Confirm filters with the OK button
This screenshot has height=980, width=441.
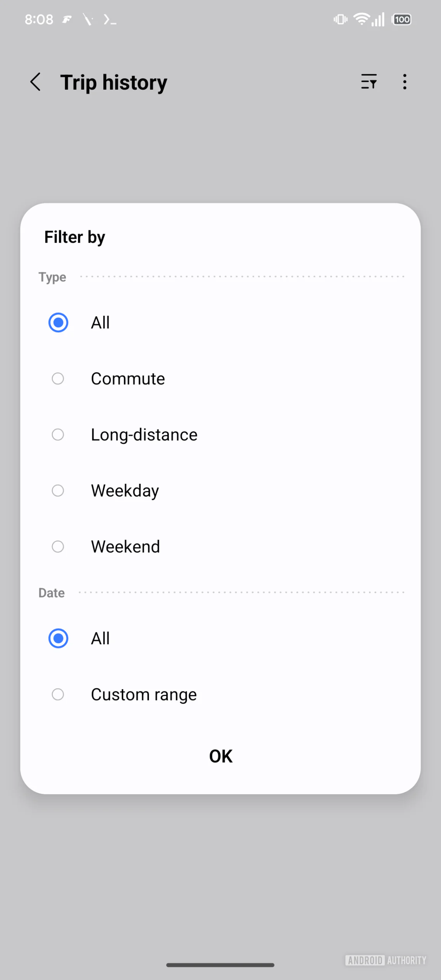[220, 756]
